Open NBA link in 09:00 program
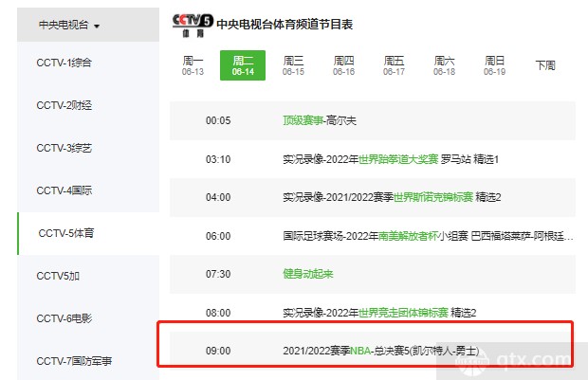The height and width of the screenshot is (380, 588). click(360, 352)
